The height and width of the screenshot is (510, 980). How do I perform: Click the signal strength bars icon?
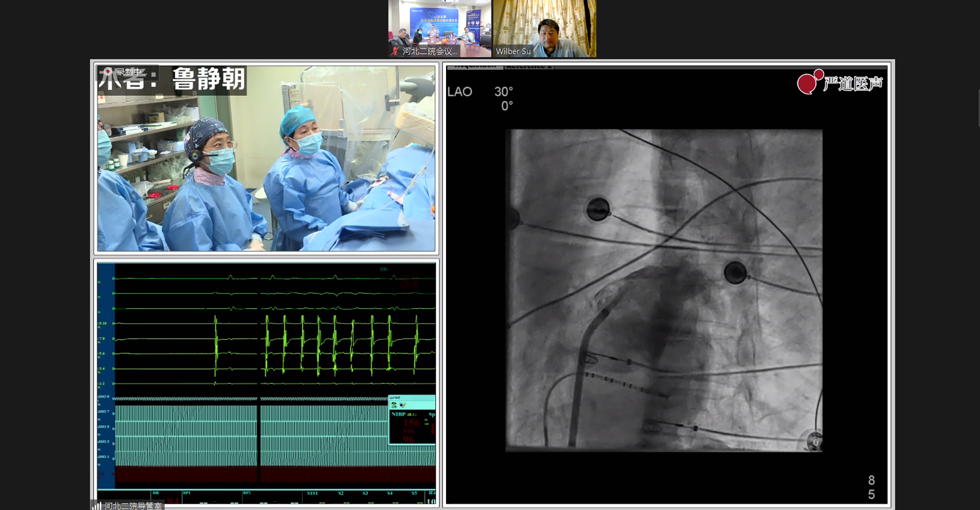pos(97,506)
